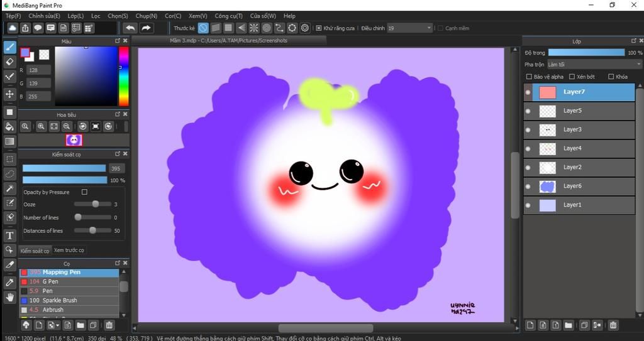Hide Layer7 visibility dot
The height and width of the screenshot is (341, 644).
[528, 92]
